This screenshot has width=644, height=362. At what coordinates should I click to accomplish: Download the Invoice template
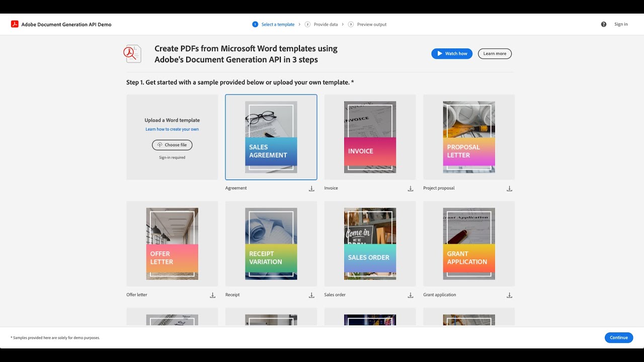tap(411, 189)
